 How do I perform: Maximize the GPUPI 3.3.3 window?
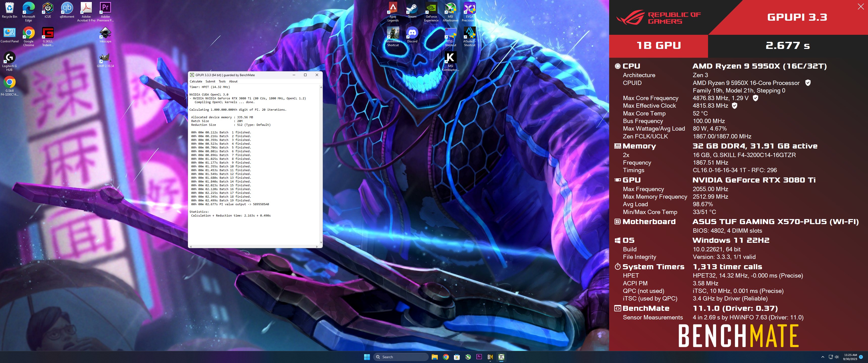(305, 75)
